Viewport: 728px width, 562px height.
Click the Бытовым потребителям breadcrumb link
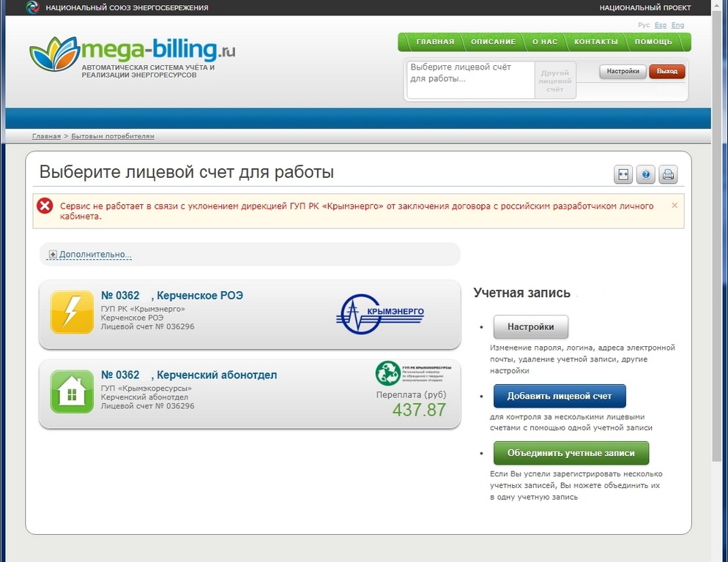point(113,136)
